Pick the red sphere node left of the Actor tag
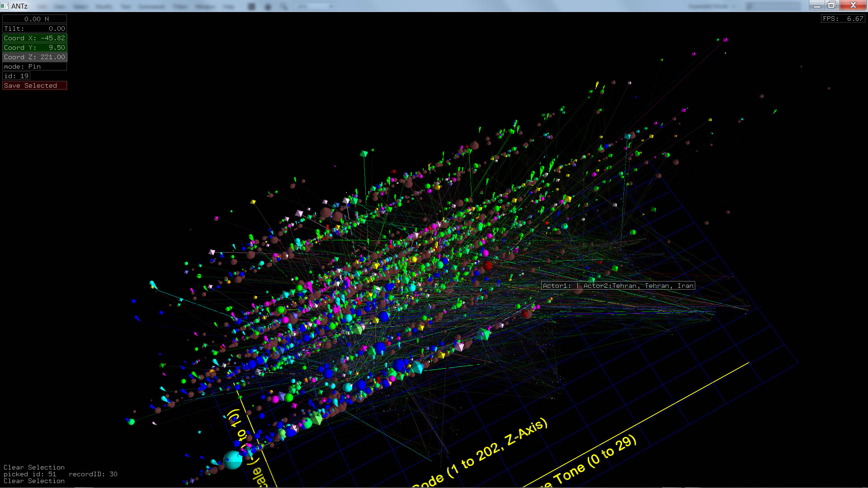868x488 pixels. click(x=487, y=265)
